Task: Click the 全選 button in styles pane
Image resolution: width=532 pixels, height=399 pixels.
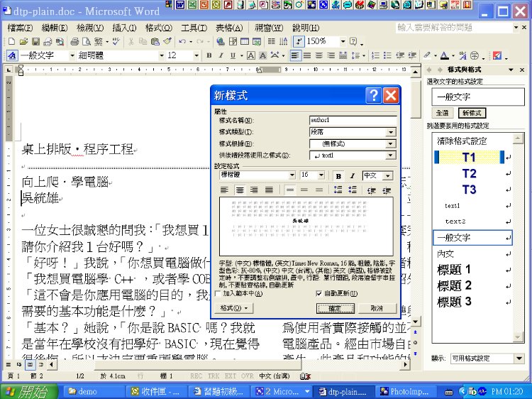Action: 442,113
